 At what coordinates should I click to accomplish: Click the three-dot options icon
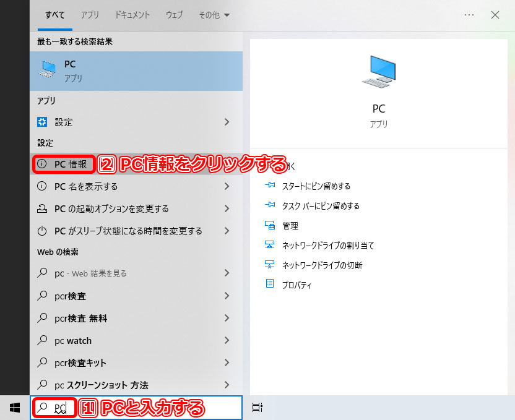click(469, 15)
